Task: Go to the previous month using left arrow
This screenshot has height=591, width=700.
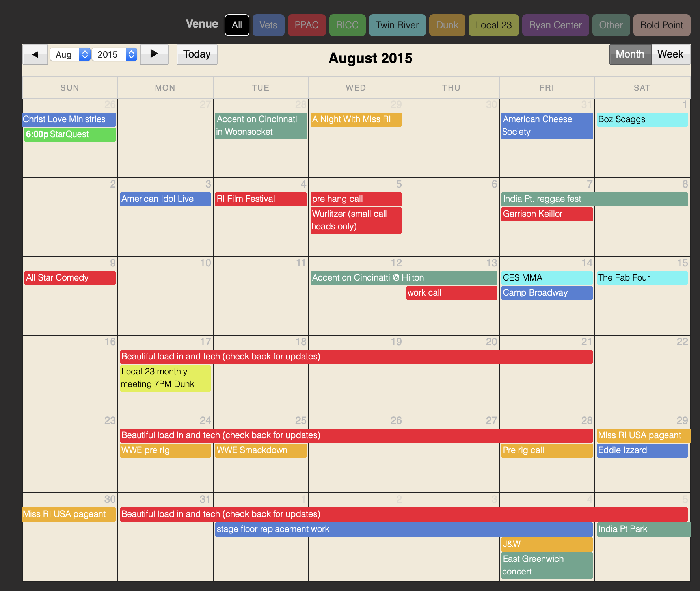Action: pyautogui.click(x=35, y=54)
